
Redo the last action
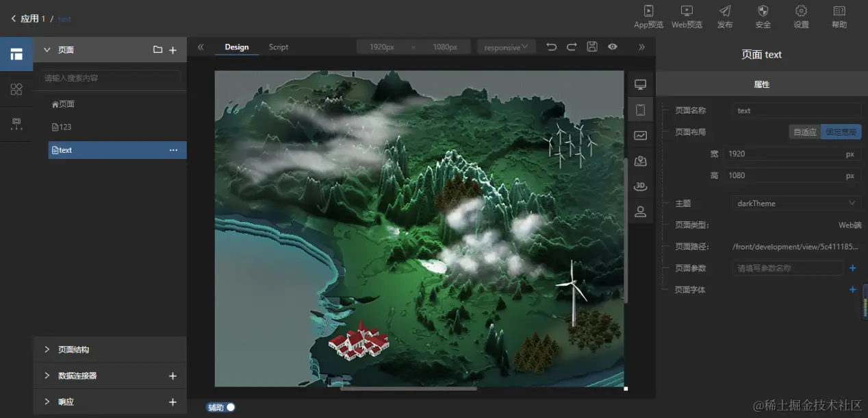coord(572,47)
